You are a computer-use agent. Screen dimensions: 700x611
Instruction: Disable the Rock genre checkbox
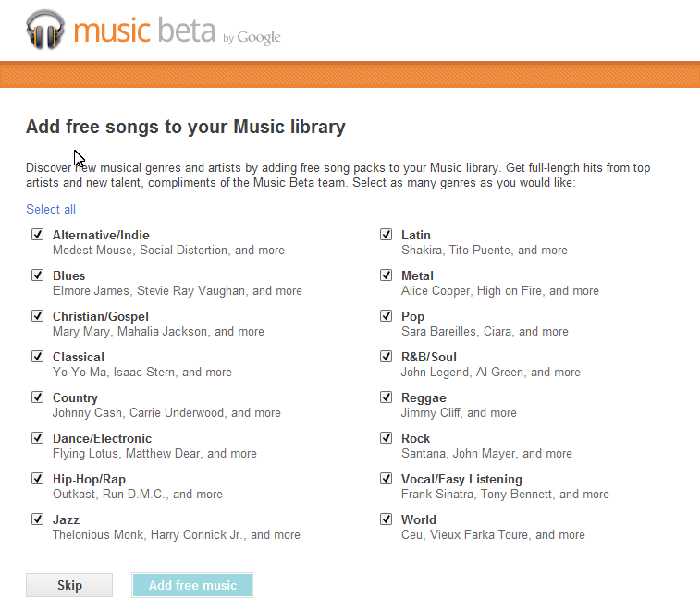(387, 438)
